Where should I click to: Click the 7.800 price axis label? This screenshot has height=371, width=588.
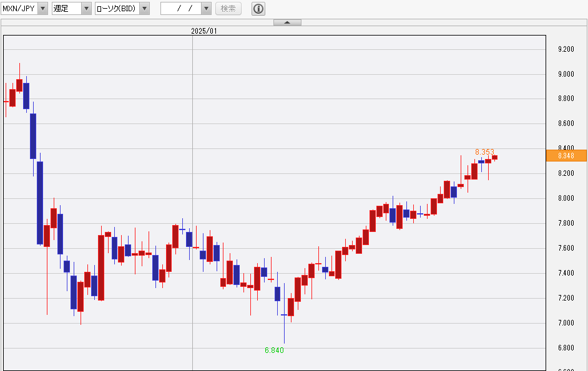[x=566, y=223]
